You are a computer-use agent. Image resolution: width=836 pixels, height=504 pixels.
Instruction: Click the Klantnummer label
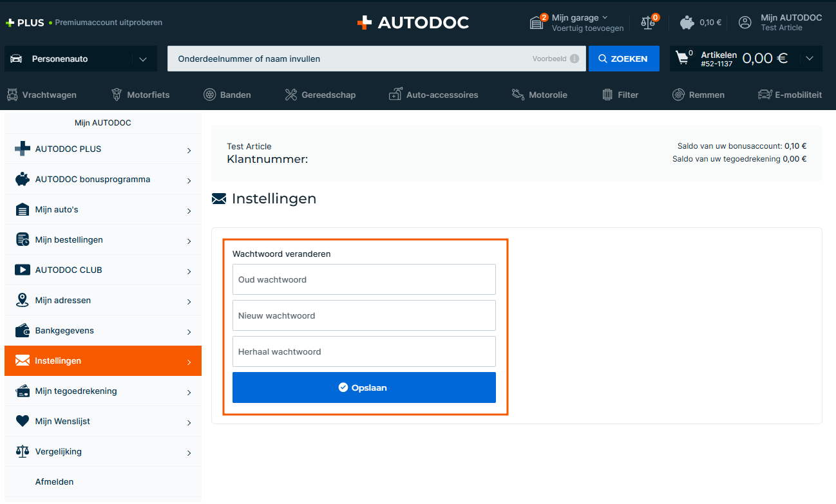(x=267, y=159)
